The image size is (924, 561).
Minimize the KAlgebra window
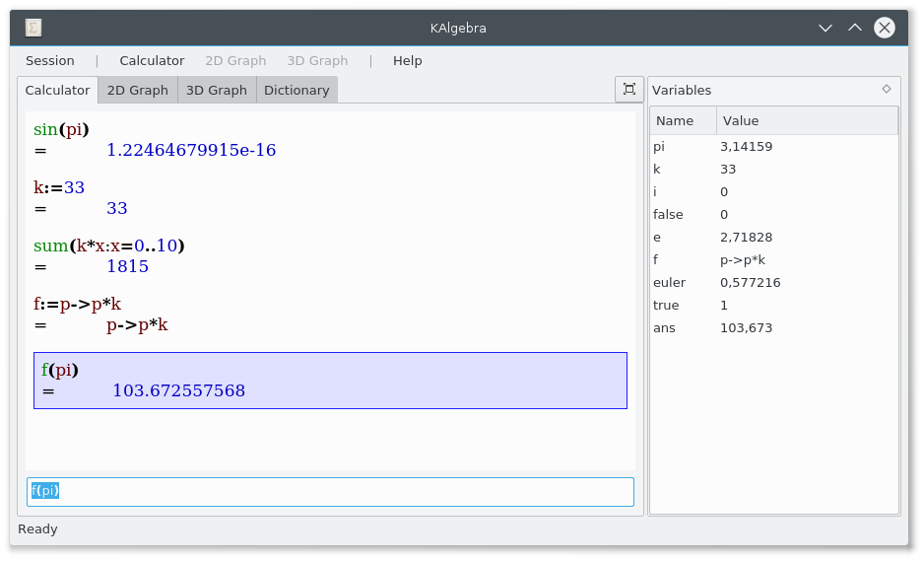[x=825, y=28]
